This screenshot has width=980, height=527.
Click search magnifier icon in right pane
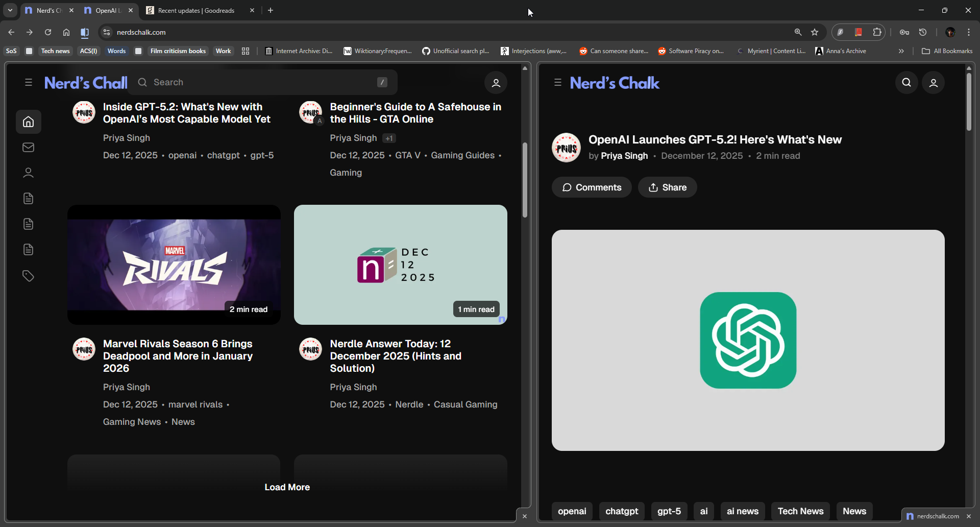pos(906,83)
